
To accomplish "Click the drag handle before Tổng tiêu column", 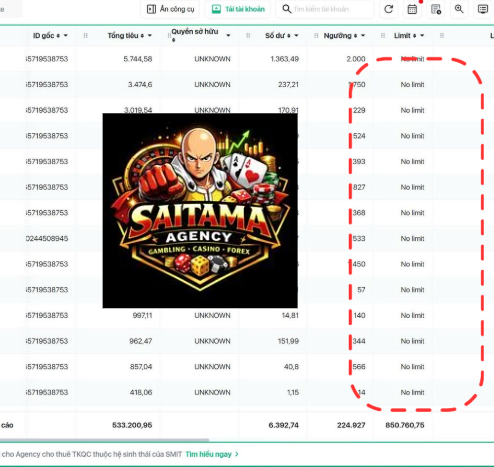I will [x=86, y=35].
